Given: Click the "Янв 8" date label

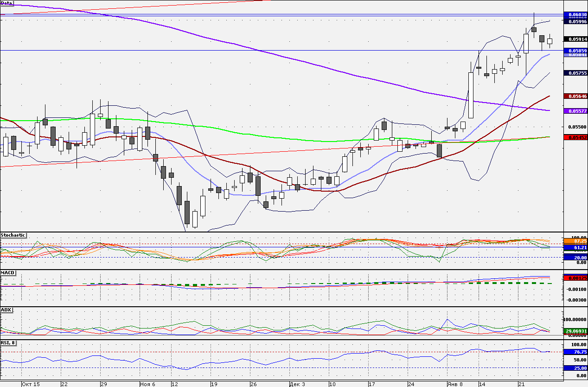Looking at the screenshot, I should point(455,384).
